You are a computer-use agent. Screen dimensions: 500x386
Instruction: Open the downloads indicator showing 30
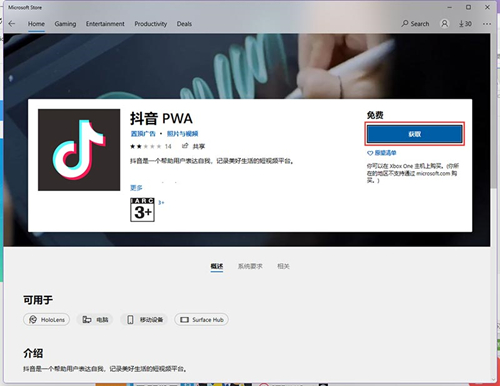tap(465, 24)
